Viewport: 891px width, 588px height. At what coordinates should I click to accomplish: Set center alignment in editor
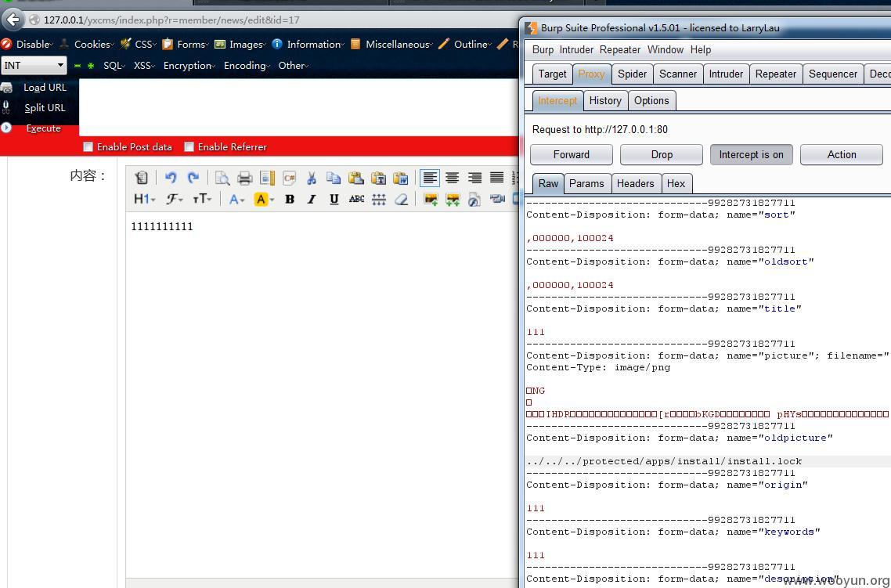coord(453,178)
